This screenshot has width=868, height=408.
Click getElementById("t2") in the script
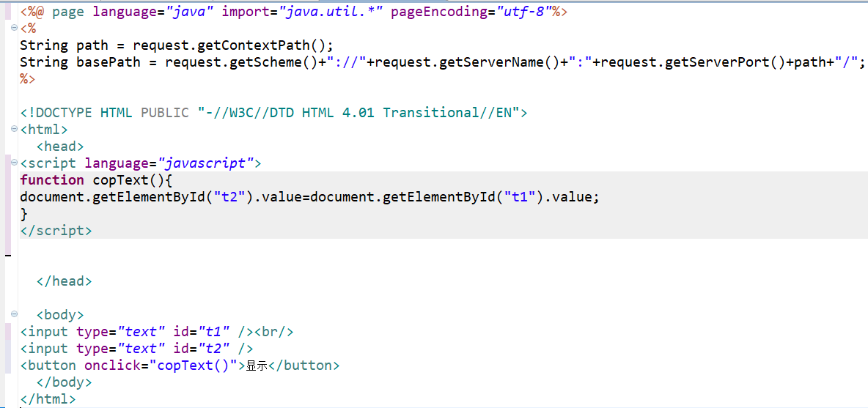[173, 197]
